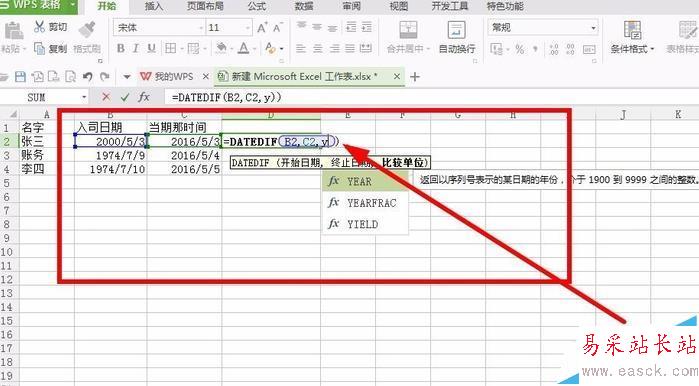Open the font size 11 dropdown
Image resolution: width=699 pixels, height=386 pixels.
click(x=247, y=28)
